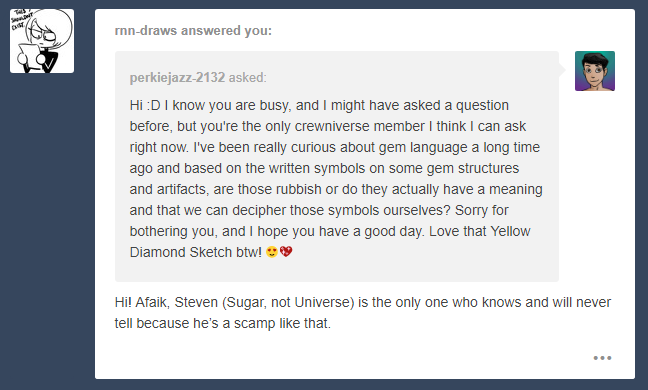Click the 'decipher those symbols ourselves?' line

pyautogui.click(x=341, y=210)
